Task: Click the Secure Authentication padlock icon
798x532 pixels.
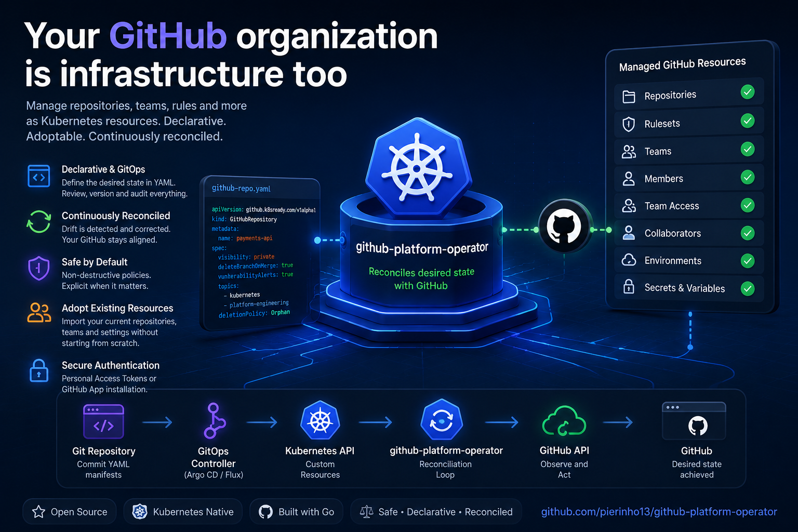Action: pyautogui.click(x=39, y=370)
